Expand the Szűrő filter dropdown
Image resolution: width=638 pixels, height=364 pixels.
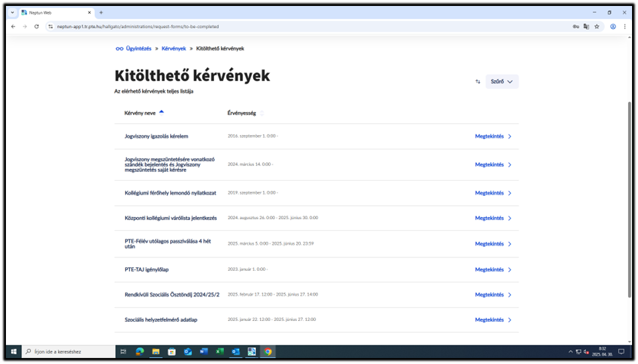(x=502, y=81)
